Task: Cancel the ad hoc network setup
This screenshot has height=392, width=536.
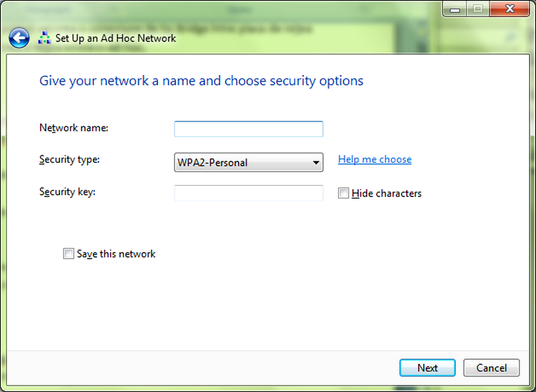Action: [x=491, y=368]
